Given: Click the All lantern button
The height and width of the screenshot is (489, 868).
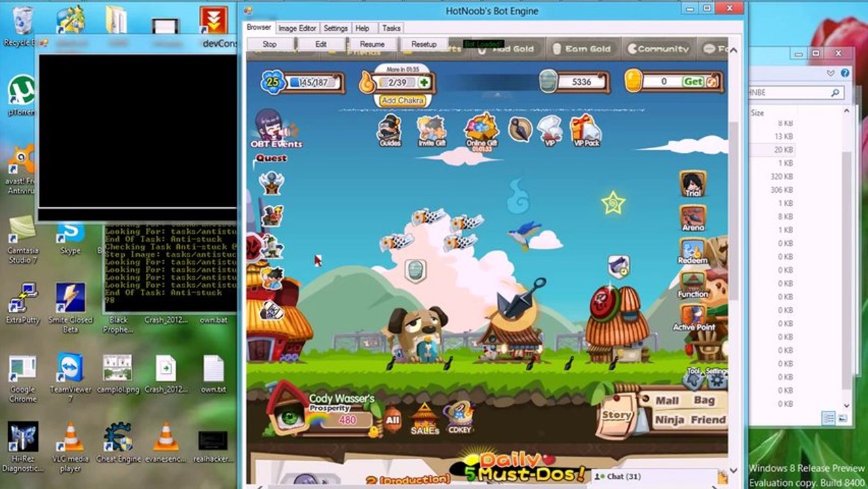Looking at the screenshot, I should point(392,420).
